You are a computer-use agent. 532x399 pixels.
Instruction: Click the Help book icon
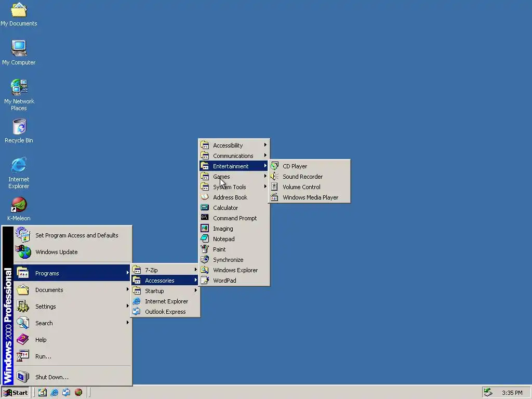click(x=23, y=339)
